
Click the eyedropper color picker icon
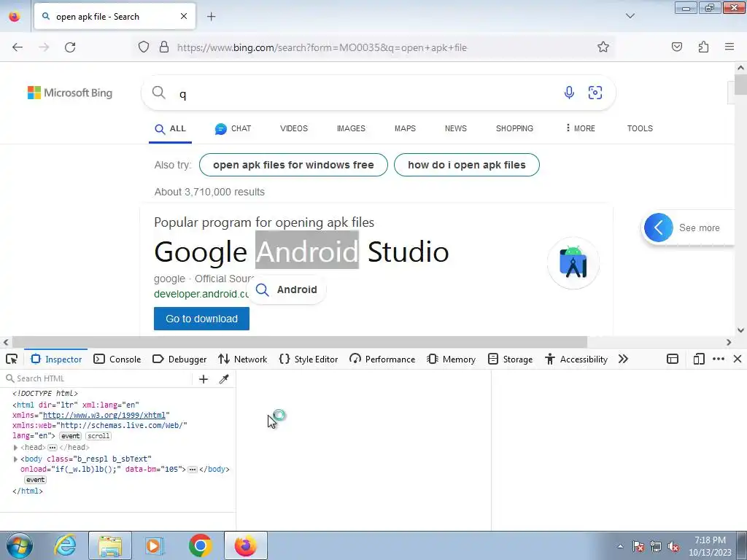(x=224, y=378)
